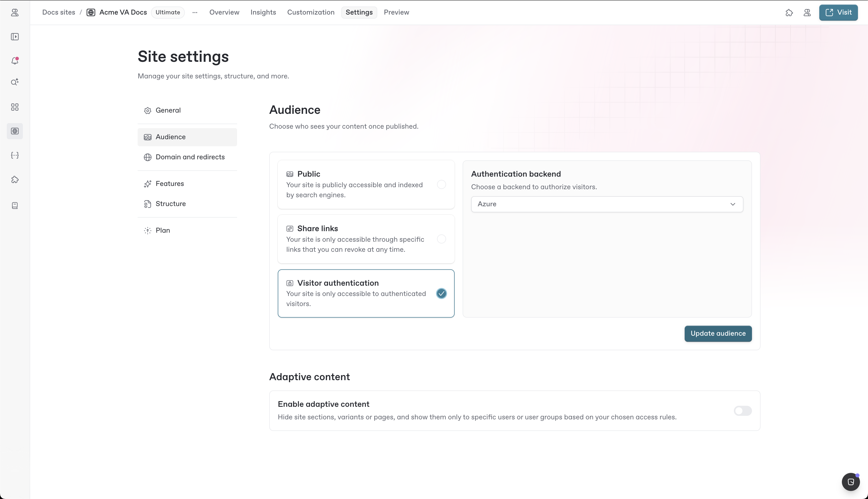
Task: Open notifications with the unread badge
Action: pos(15,61)
